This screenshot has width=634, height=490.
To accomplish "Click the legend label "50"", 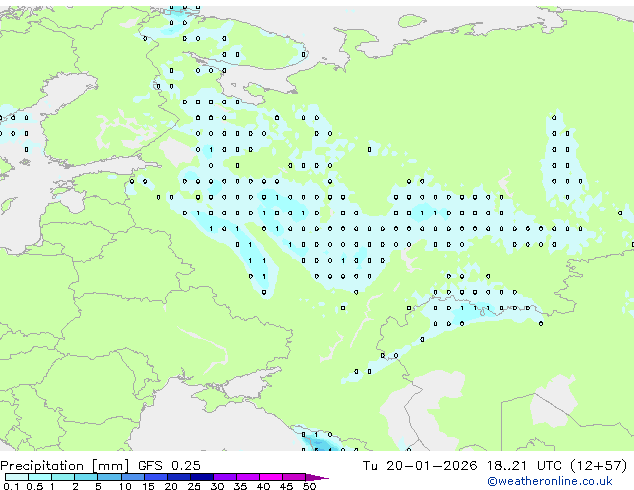I will (309, 486).
